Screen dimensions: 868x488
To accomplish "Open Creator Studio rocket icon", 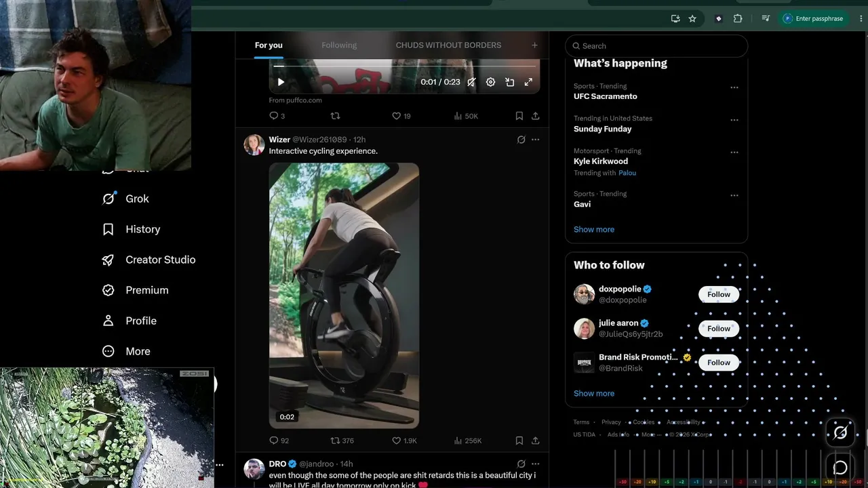I will point(108,260).
